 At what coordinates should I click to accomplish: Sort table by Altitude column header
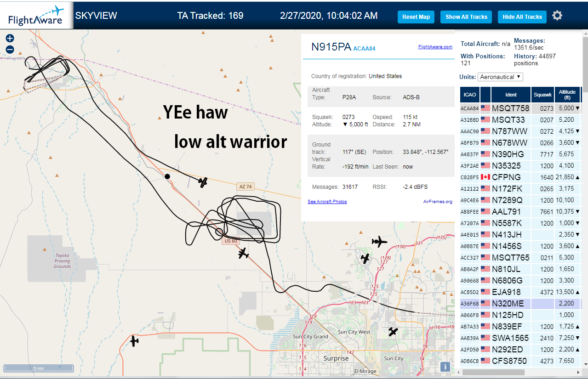(x=567, y=95)
